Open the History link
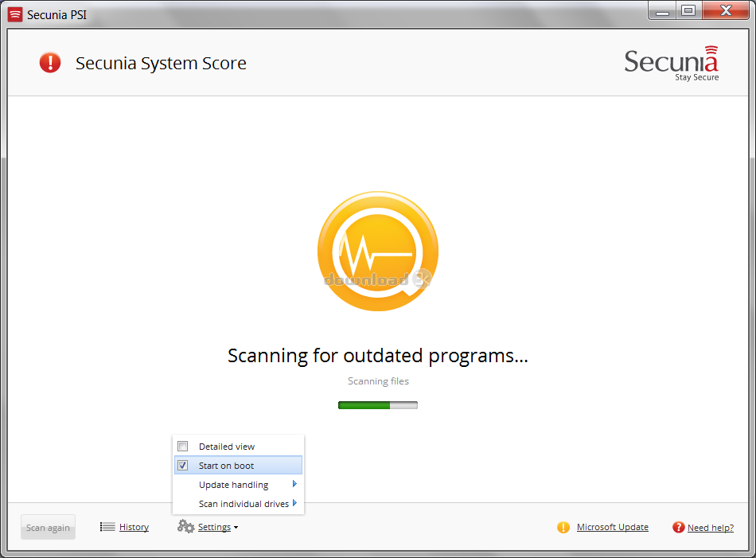 134,527
